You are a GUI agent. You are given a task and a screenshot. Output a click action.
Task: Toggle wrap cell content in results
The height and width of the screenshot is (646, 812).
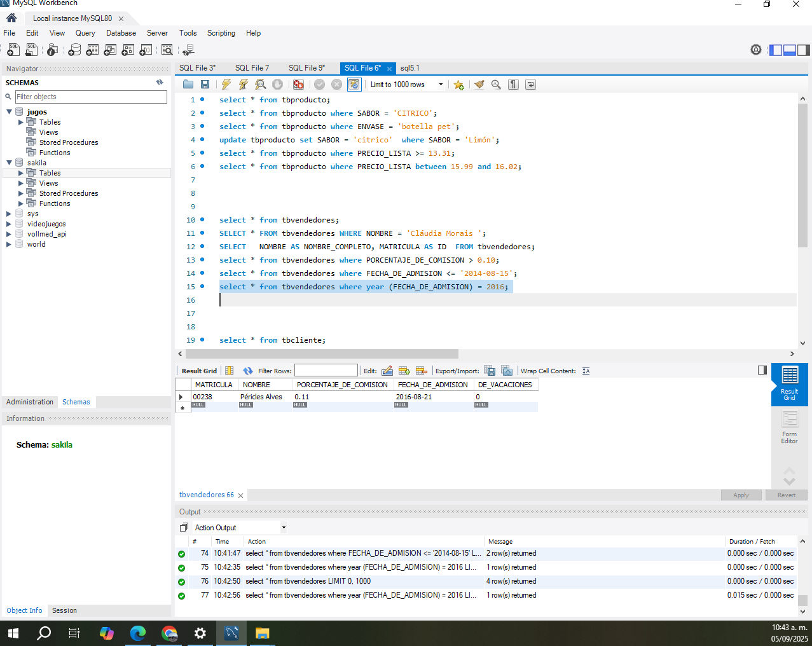(x=586, y=371)
